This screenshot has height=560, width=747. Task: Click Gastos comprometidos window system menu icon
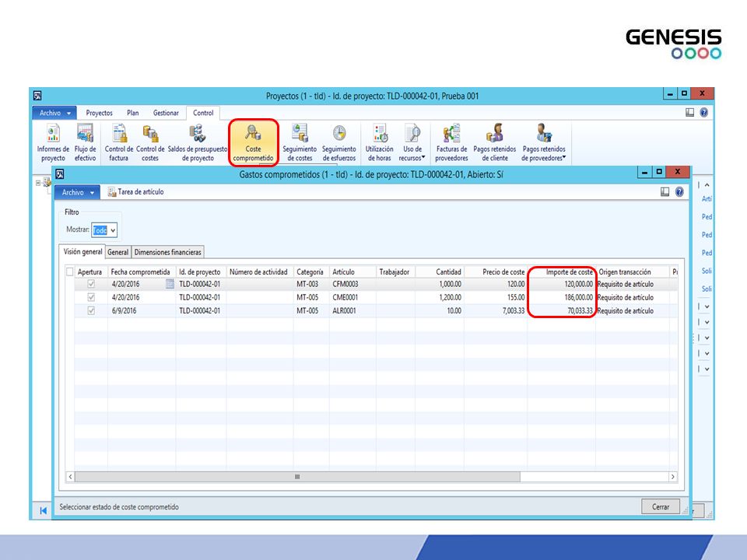point(60,174)
